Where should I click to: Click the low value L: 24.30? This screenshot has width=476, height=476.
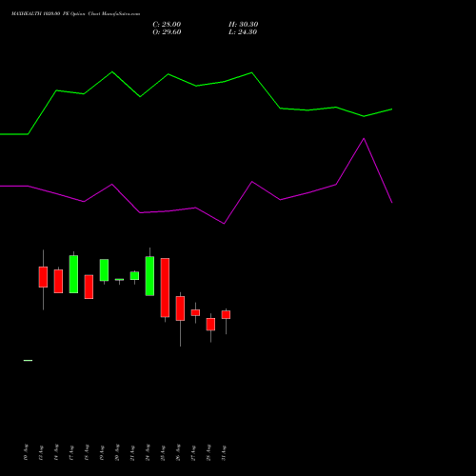243,32
